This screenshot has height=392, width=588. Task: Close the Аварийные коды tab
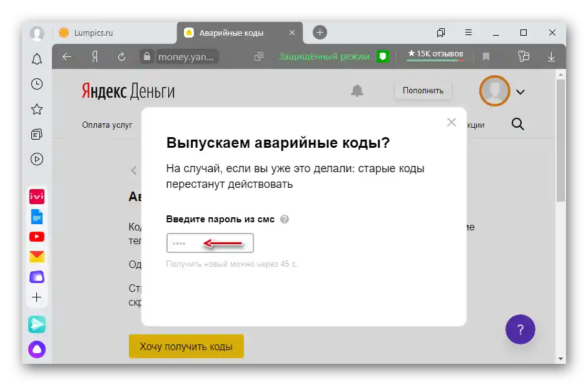292,33
